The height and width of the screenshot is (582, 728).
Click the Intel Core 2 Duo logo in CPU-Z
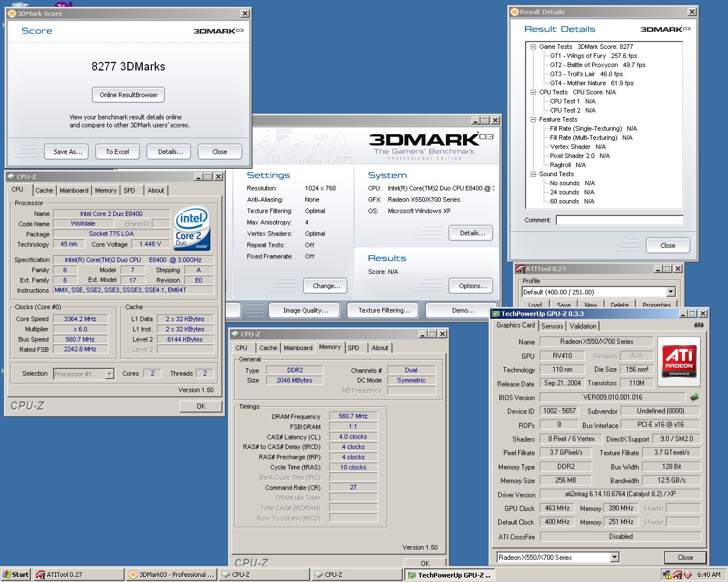point(192,229)
